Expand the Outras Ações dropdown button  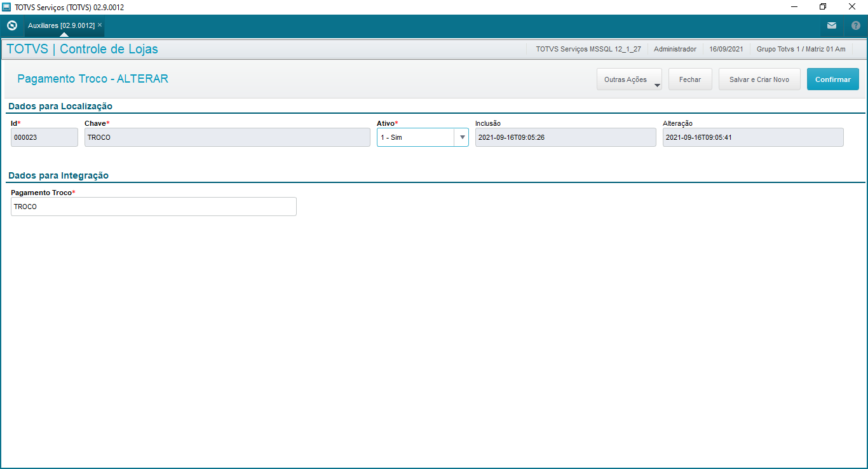click(629, 79)
